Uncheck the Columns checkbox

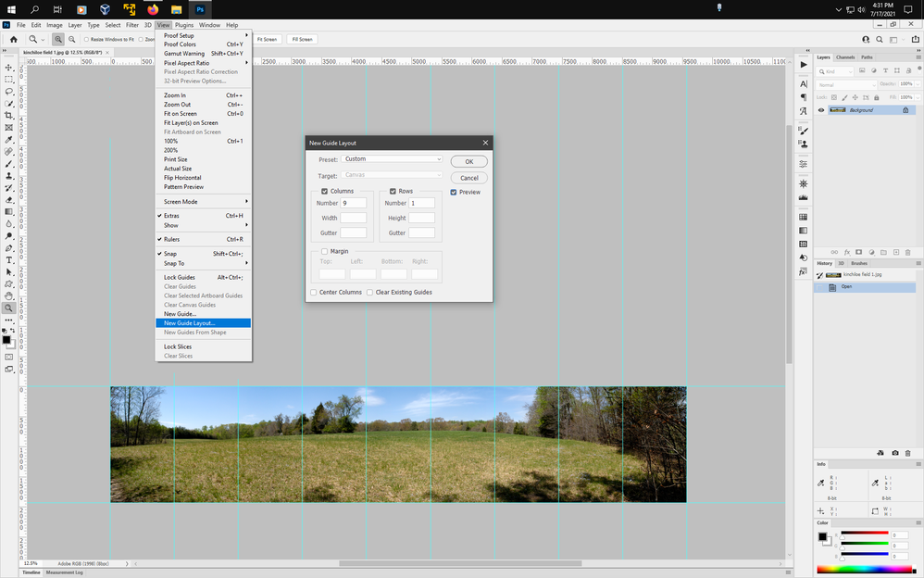pyautogui.click(x=324, y=191)
